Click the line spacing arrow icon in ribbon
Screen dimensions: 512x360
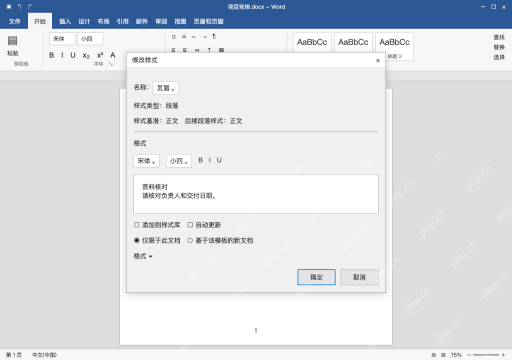pyautogui.click(x=209, y=50)
